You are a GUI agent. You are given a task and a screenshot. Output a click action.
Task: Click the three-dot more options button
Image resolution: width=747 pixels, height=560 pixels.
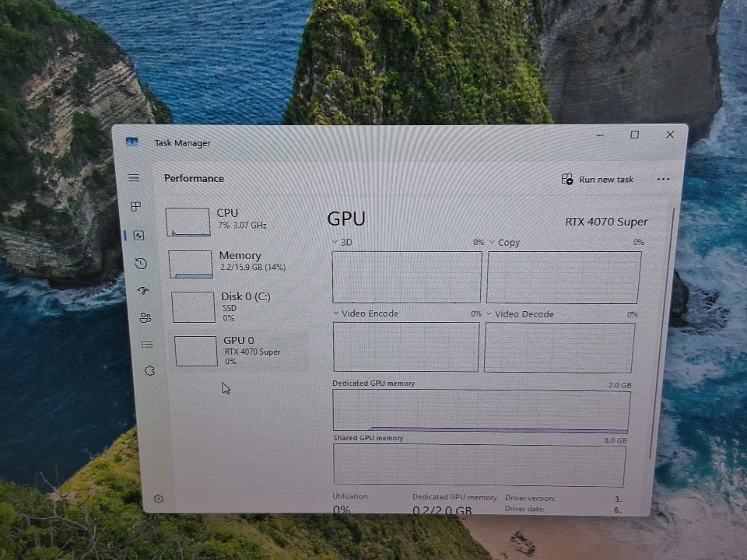pos(663,179)
